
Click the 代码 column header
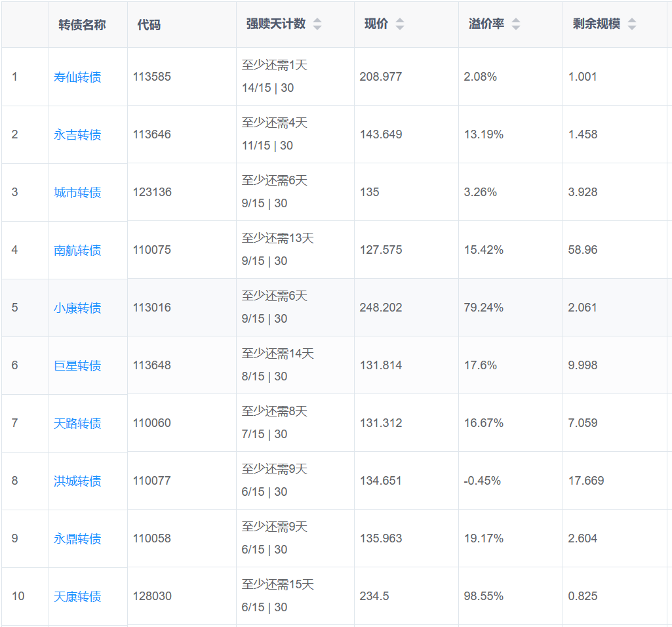click(x=149, y=25)
